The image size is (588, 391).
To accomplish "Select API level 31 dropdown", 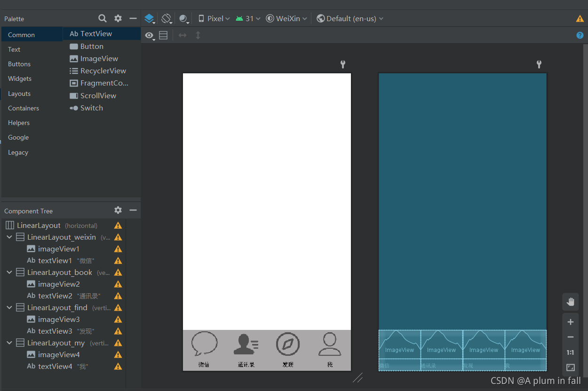I will 248,19.
